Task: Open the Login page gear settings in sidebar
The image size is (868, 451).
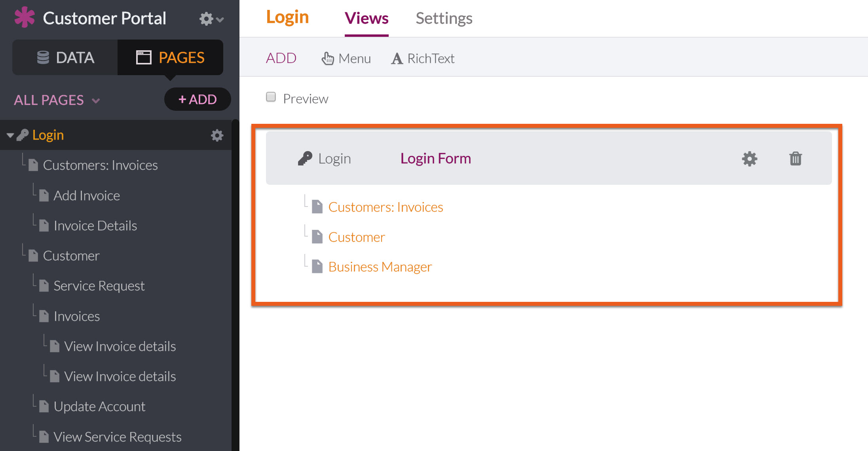Action: [217, 135]
